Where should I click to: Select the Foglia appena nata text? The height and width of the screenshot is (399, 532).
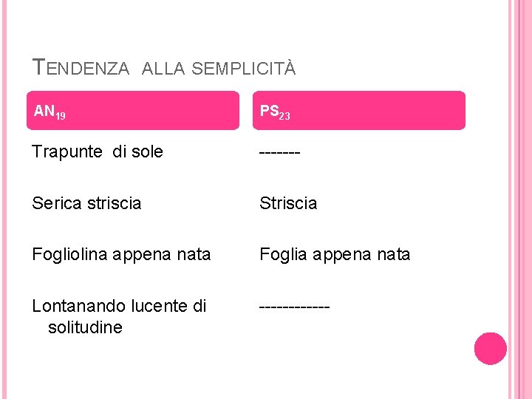335,255
